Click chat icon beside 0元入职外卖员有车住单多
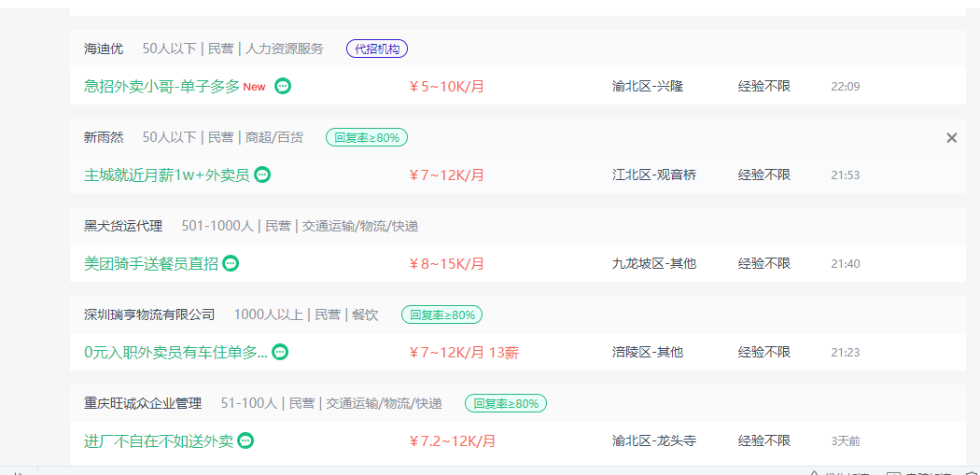Screen dimensions: 980x475 pyautogui.click(x=281, y=353)
